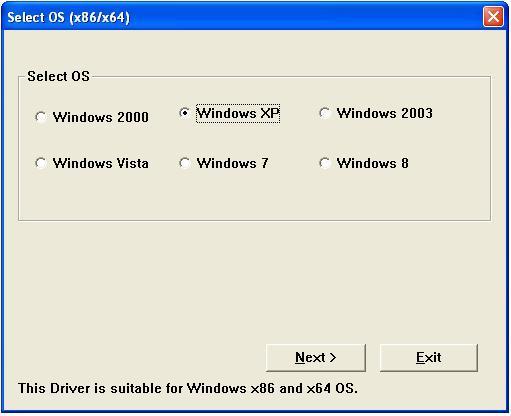The width and height of the screenshot is (511, 416).
Task: Click the driver suitability status text
Action: [188, 388]
